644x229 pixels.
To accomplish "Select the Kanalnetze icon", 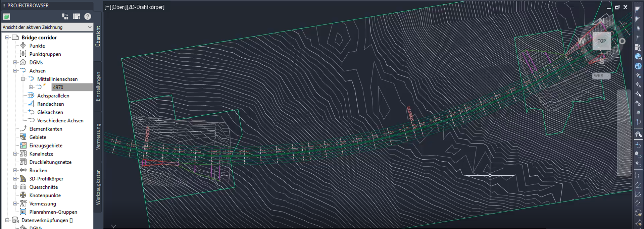I will [23, 154].
